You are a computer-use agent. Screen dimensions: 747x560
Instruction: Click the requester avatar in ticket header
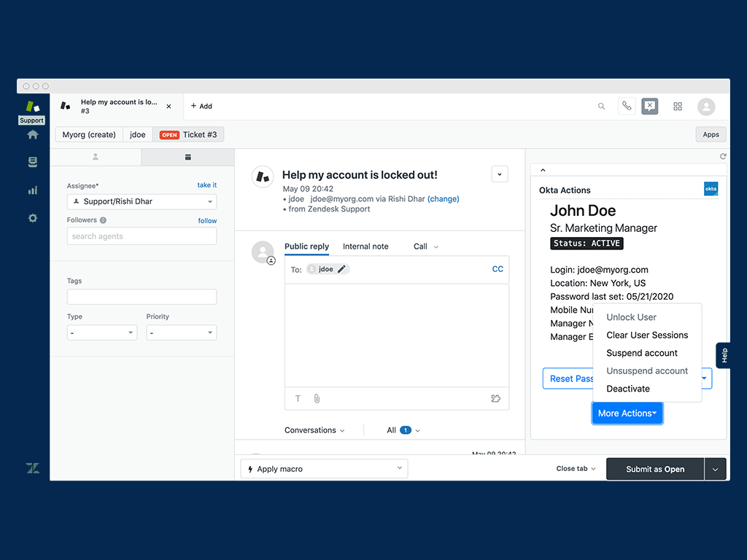(263, 177)
